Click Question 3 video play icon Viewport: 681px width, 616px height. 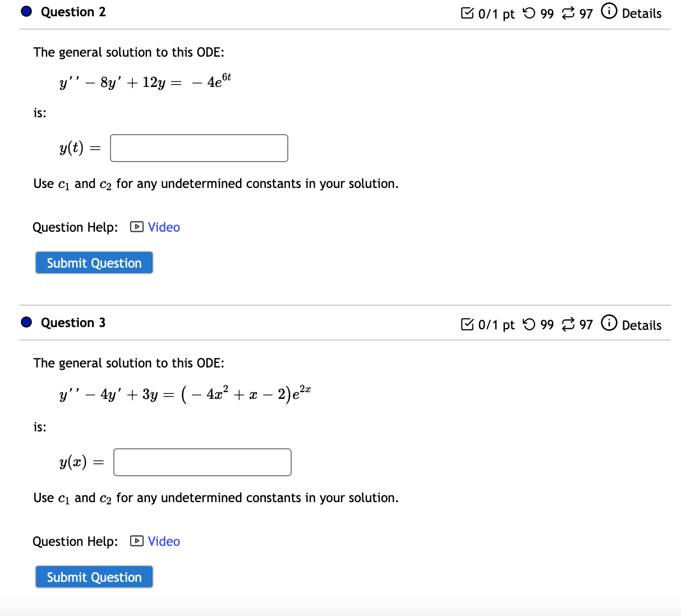[x=136, y=541]
